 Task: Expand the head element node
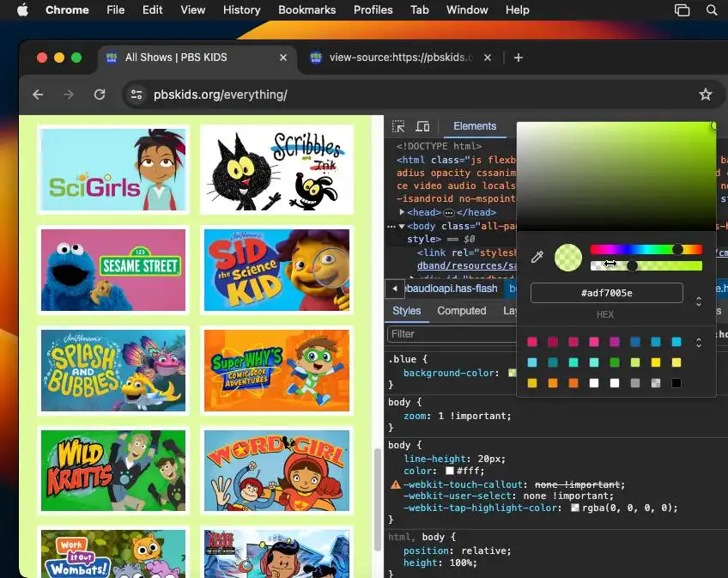[x=402, y=212]
